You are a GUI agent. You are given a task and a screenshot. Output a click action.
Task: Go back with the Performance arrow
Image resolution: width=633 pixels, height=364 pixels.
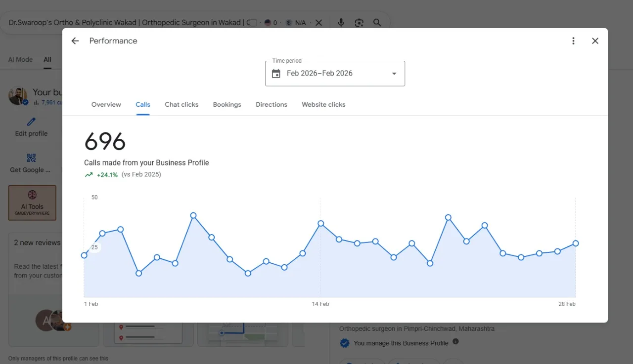75,41
